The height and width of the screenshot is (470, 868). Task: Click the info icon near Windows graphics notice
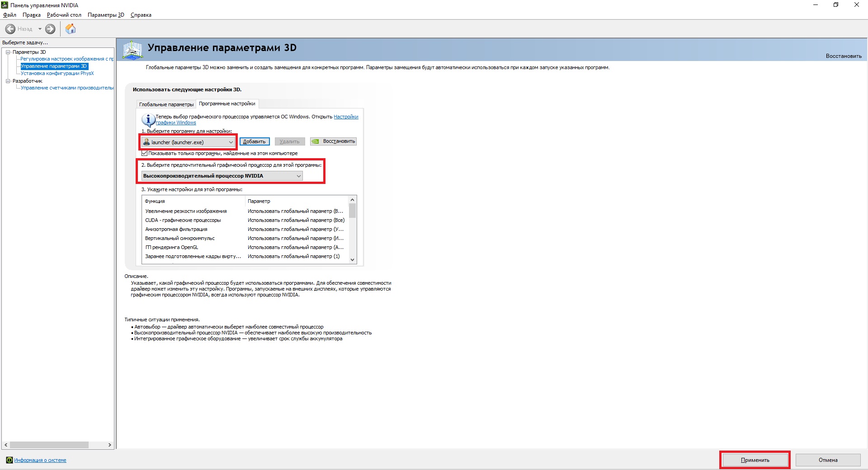148,120
